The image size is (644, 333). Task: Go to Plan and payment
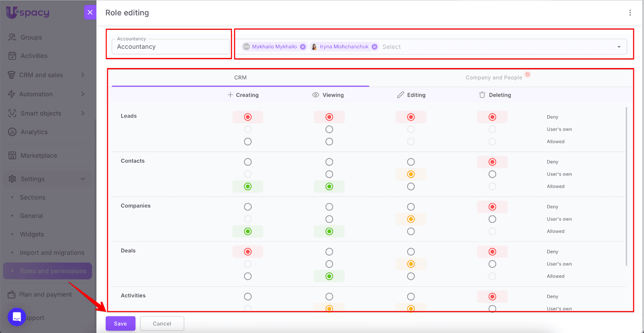[x=45, y=295]
